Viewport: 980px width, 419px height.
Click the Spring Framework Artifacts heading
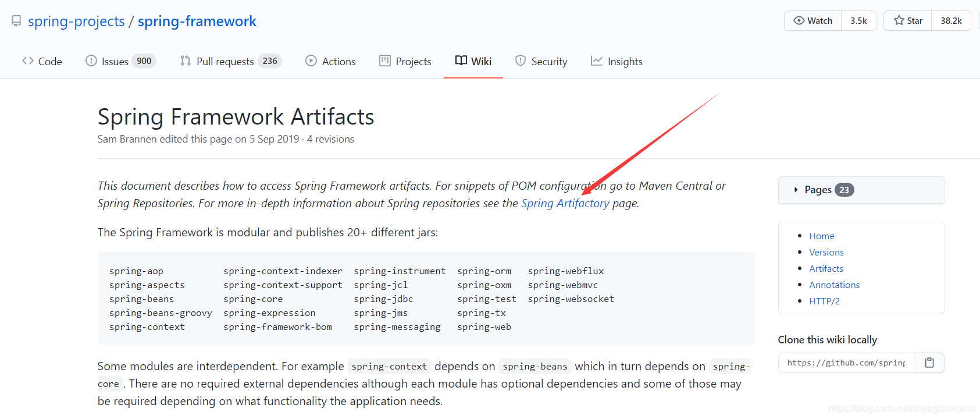coord(236,117)
